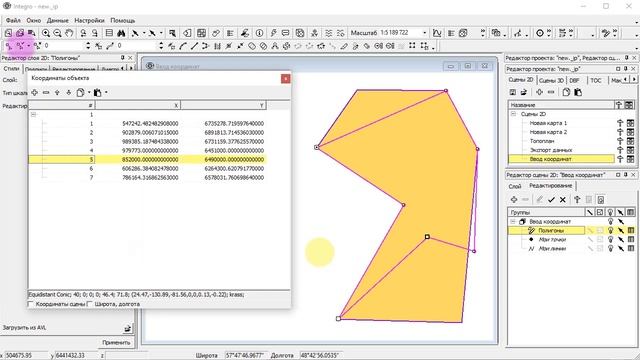Screen dimensions: 640x360
Task: Move row up arrow in Координаты объекта
Action: (x=57, y=93)
